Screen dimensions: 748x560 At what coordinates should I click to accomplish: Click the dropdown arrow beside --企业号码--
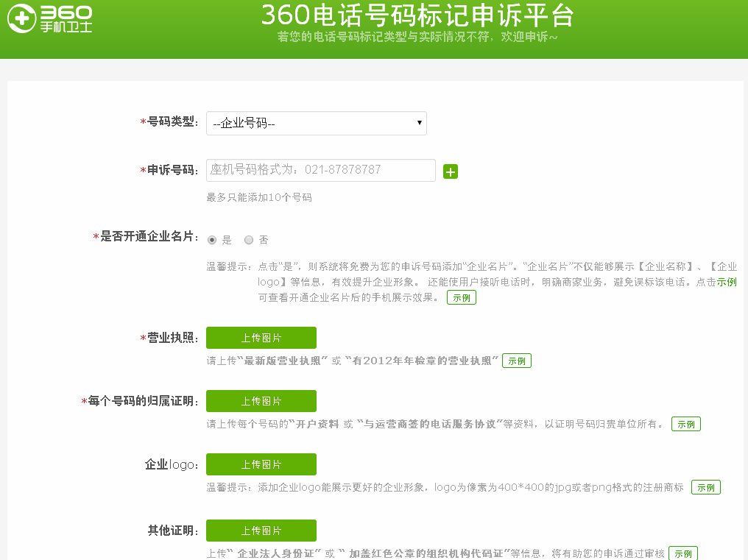418,123
